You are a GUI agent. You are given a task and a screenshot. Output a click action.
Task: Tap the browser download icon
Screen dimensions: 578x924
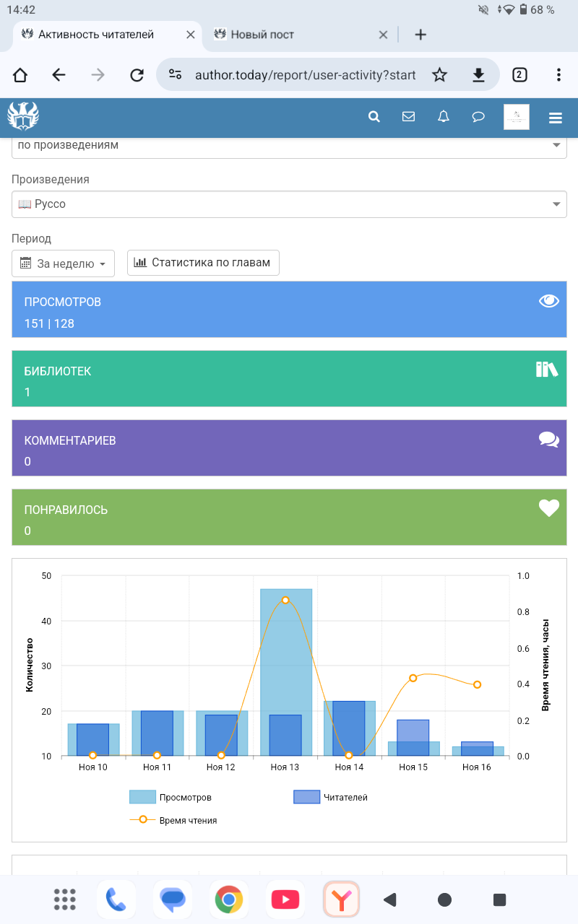(478, 75)
